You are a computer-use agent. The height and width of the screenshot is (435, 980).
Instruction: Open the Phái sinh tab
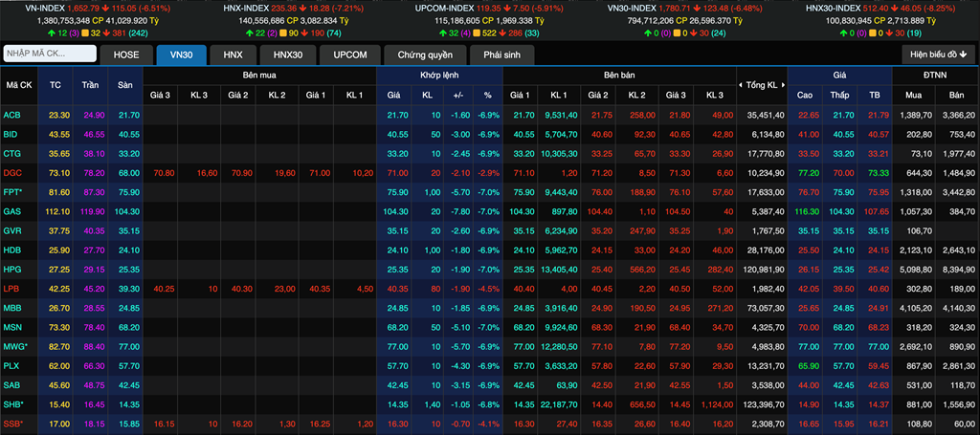point(503,54)
